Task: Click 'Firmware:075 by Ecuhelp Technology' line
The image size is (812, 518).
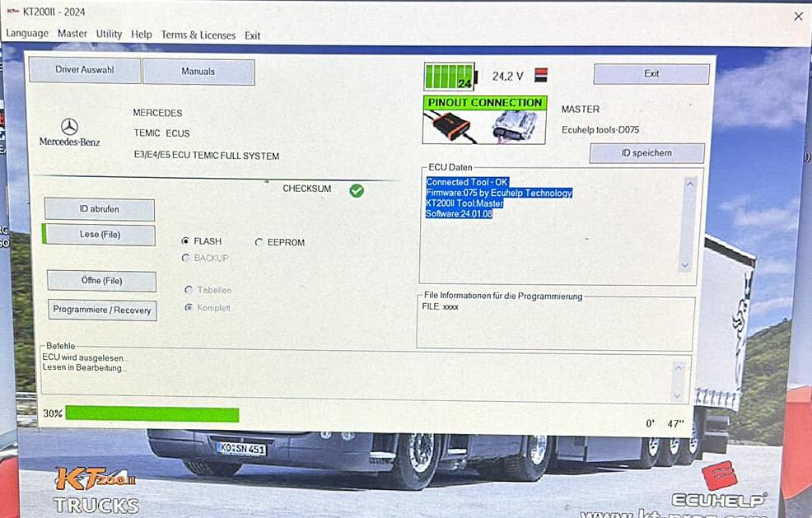Action: (499, 193)
